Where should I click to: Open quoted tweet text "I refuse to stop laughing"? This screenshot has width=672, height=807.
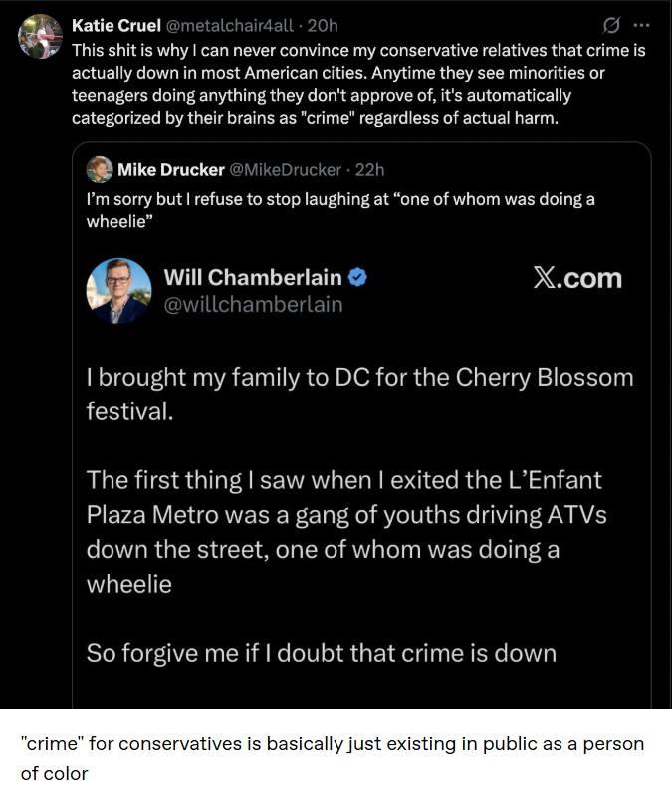(338, 209)
